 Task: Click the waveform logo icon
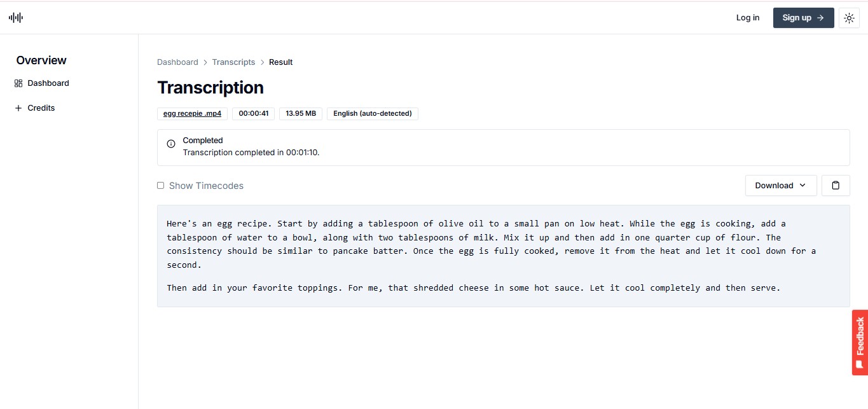point(16,18)
